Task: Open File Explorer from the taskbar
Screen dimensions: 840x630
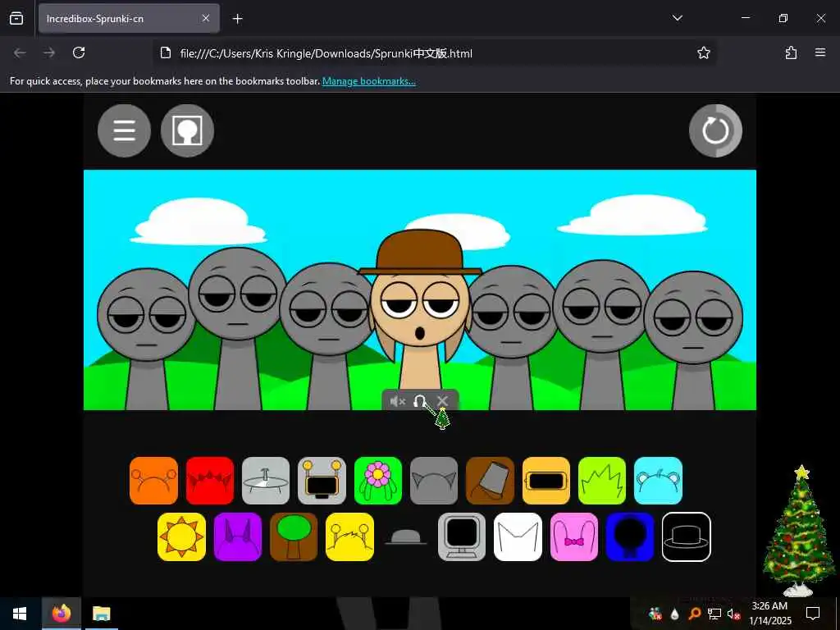Action: [101, 614]
